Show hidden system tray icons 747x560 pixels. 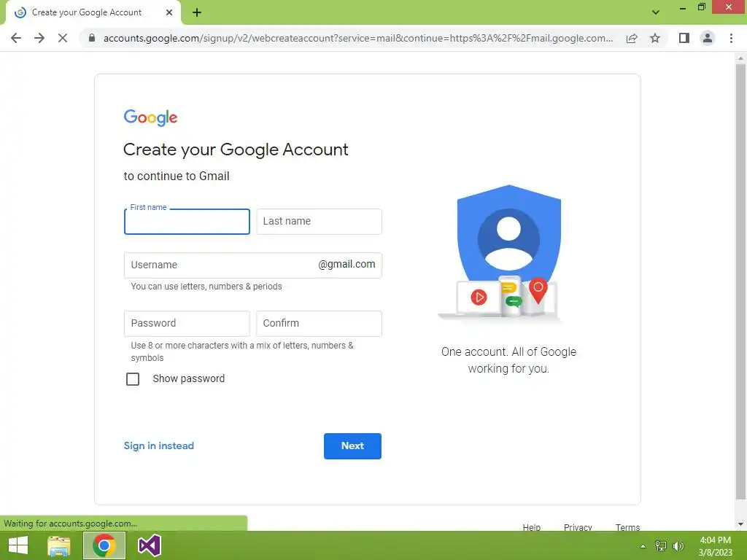(x=643, y=546)
